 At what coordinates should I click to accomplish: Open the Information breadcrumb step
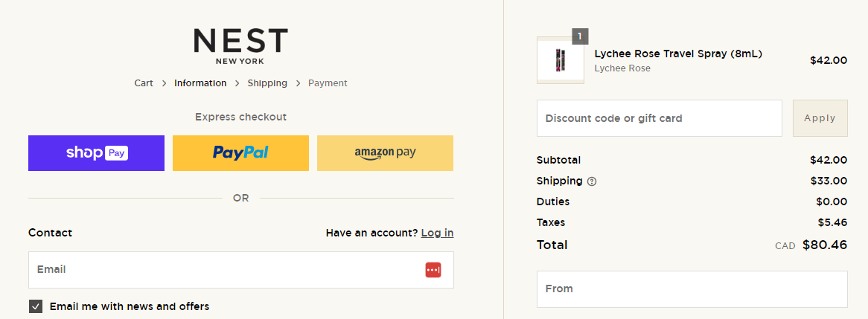(x=200, y=83)
